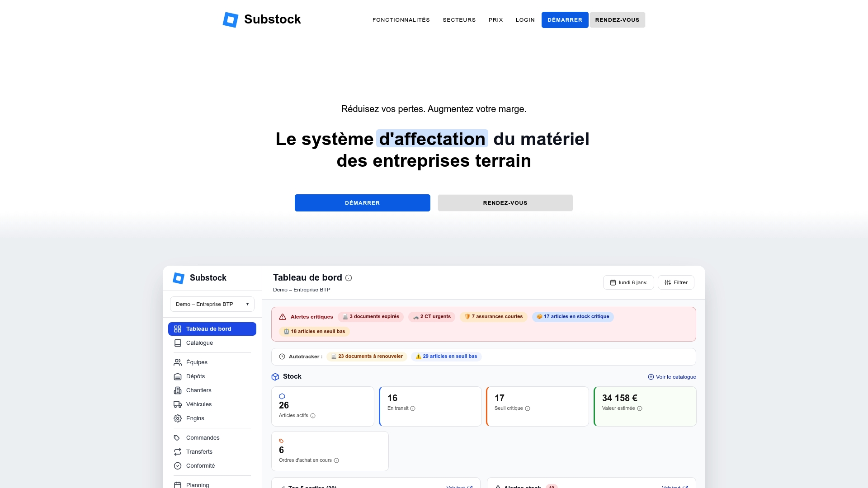This screenshot has width=868, height=488.
Task: Click the 34 158 € value
Action: (x=619, y=398)
